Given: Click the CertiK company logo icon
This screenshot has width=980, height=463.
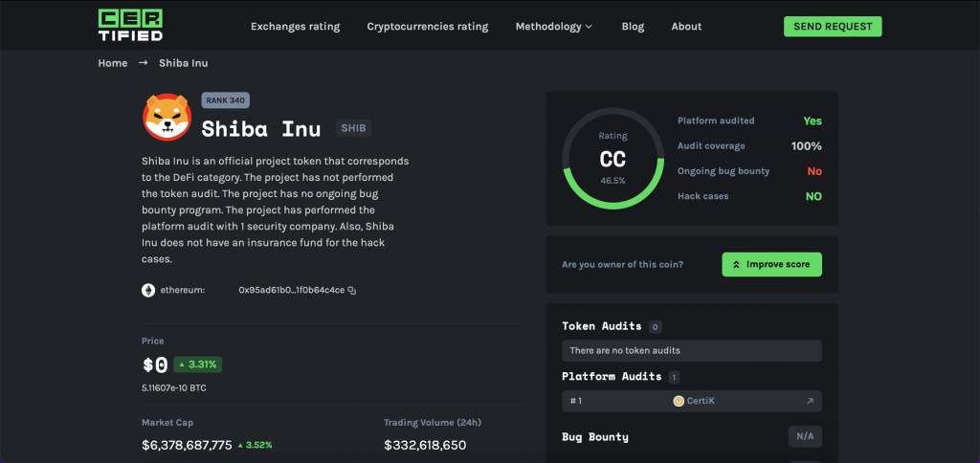Looking at the screenshot, I should tap(679, 401).
